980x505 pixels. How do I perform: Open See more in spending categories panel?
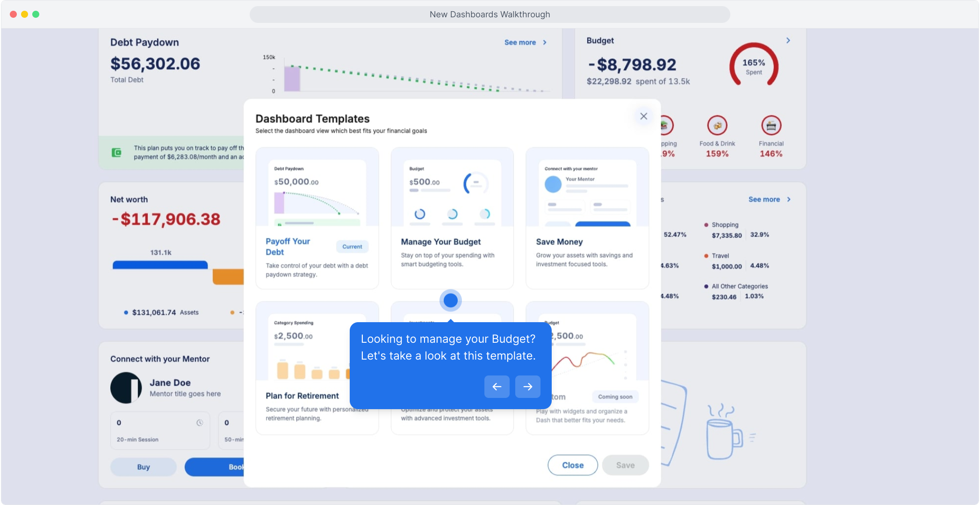point(769,200)
